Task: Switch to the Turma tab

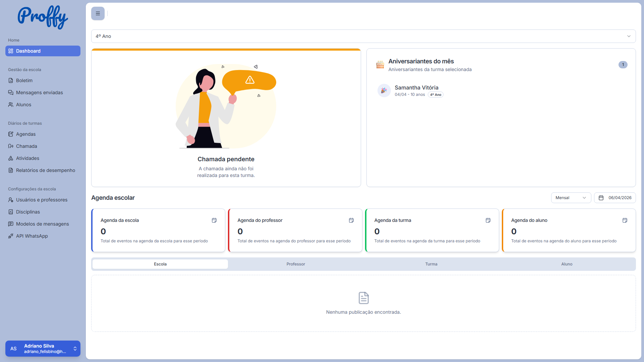Action: (431, 264)
